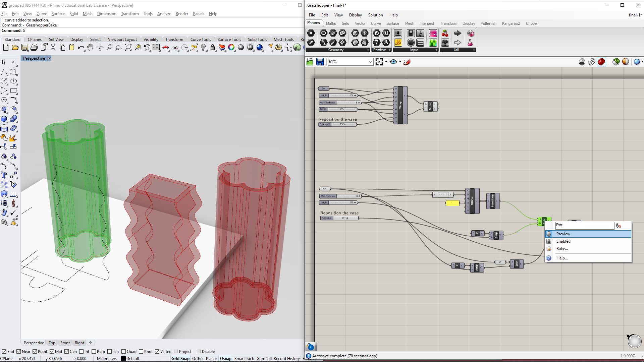Enable the Disable osnap checkbox
Viewport: 644px width, 362px height.
pos(198,351)
